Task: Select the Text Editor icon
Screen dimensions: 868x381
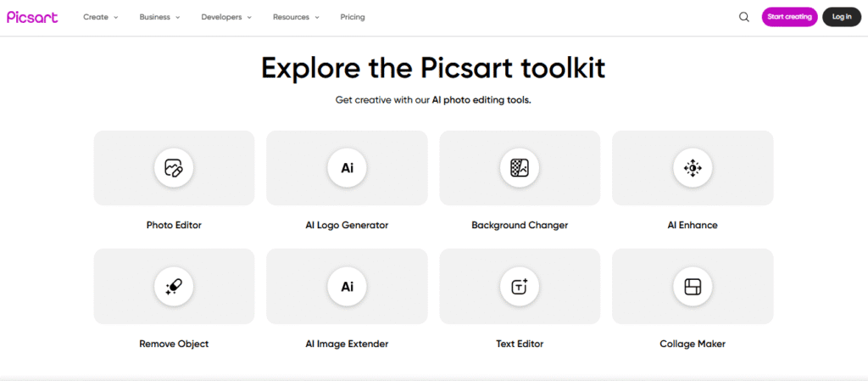Action: 520,286
